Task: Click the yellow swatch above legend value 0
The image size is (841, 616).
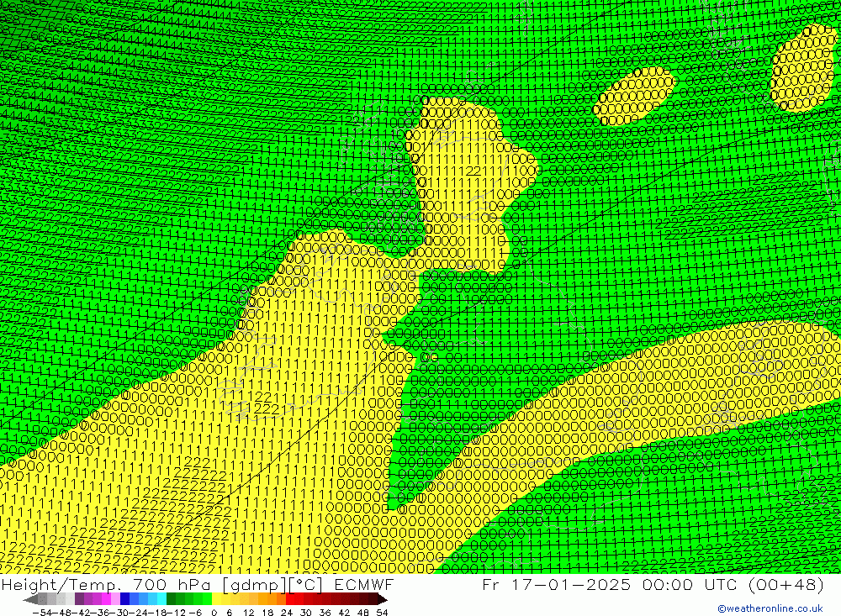Action: point(216,599)
